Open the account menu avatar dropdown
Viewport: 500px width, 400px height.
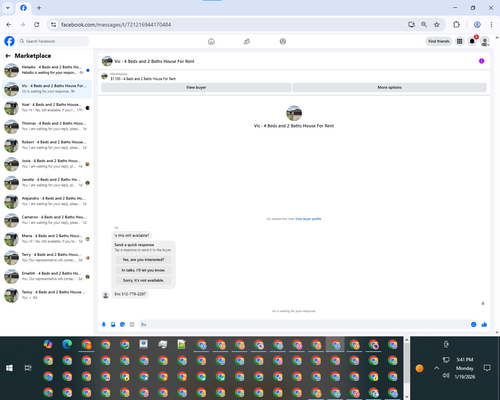coord(485,41)
